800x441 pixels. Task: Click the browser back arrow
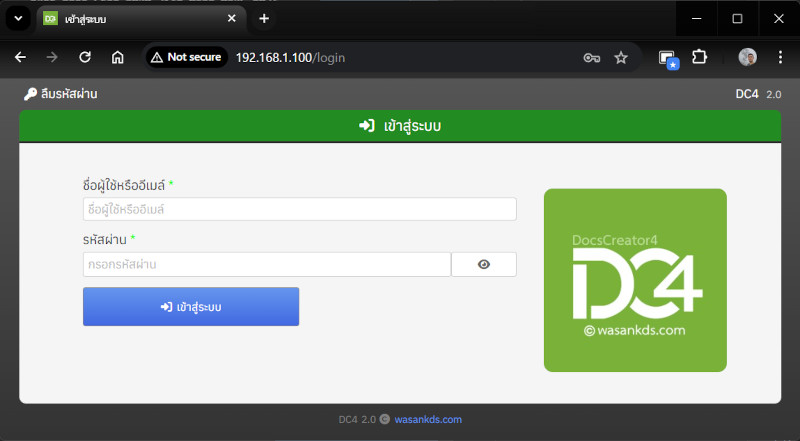click(x=20, y=57)
